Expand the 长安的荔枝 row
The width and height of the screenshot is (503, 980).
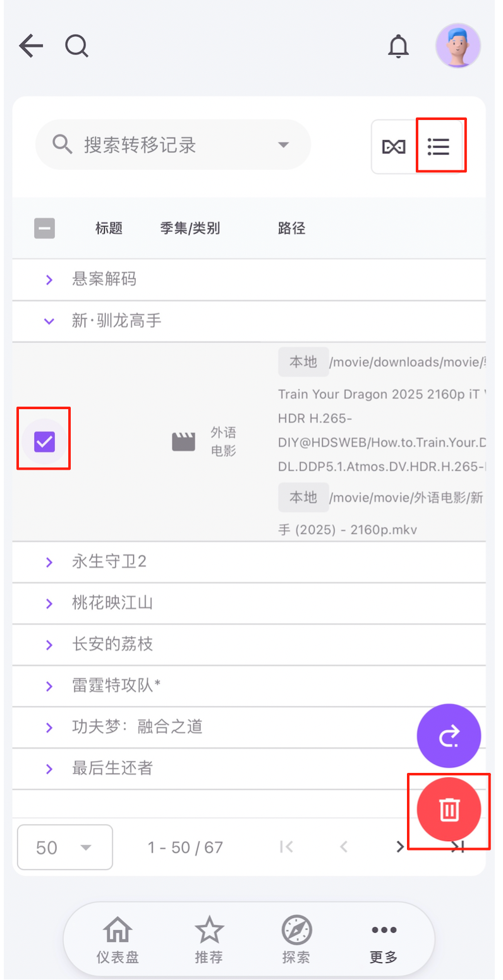pyautogui.click(x=49, y=645)
